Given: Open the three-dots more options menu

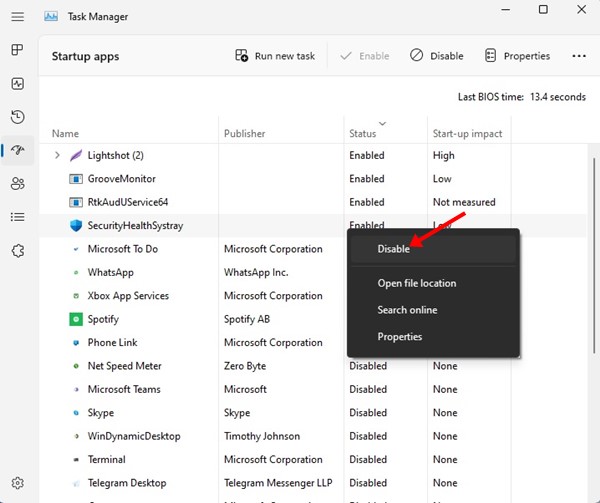Looking at the screenshot, I should [579, 56].
